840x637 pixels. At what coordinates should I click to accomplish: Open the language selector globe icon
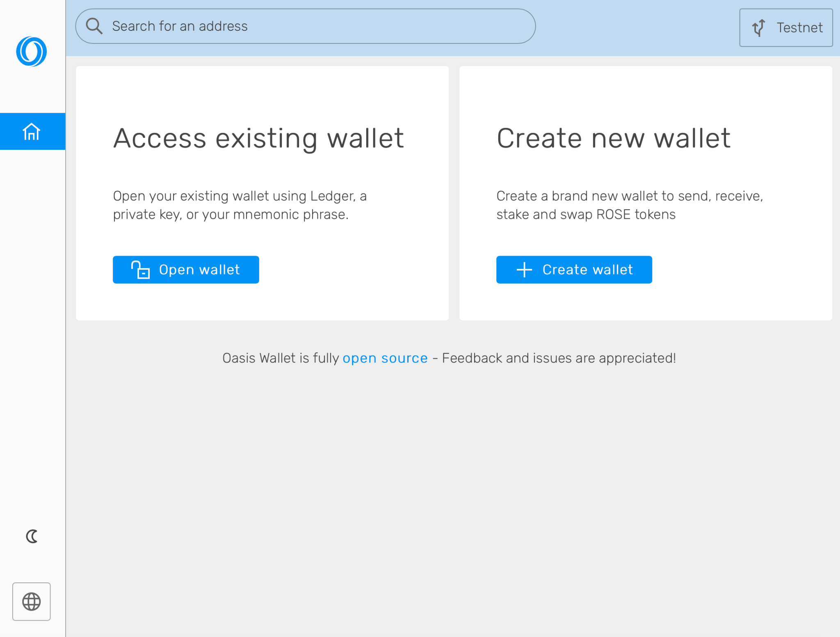[x=32, y=601]
